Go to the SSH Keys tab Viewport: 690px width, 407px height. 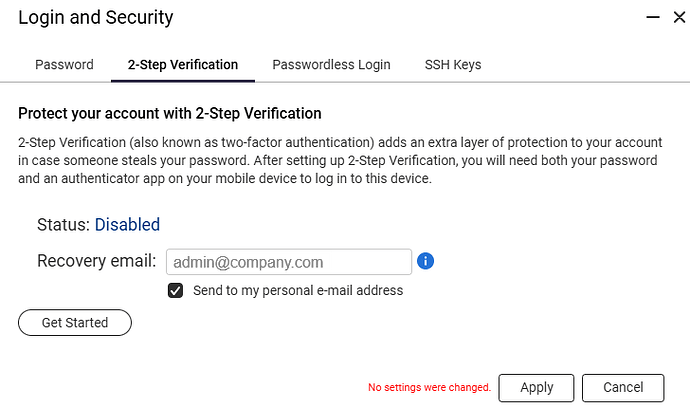(x=452, y=65)
